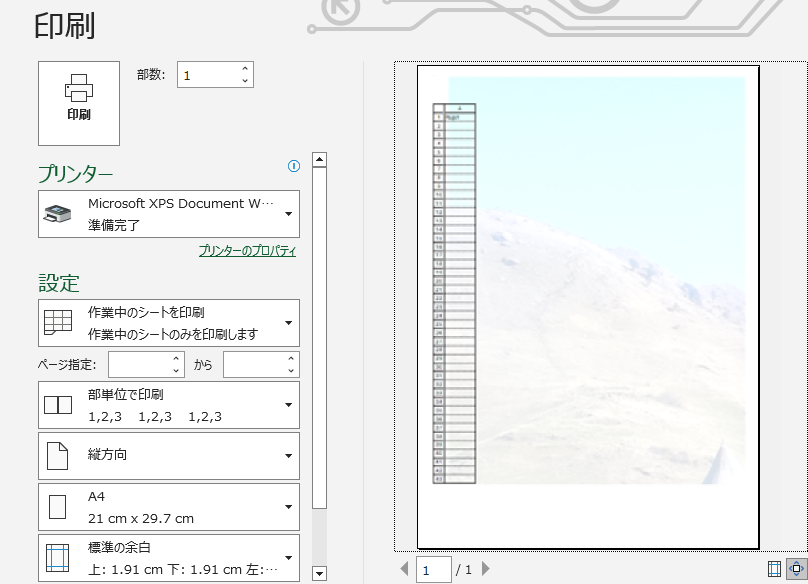Toggle zoom to page icon
The width and height of the screenshot is (808, 584).
[796, 569]
